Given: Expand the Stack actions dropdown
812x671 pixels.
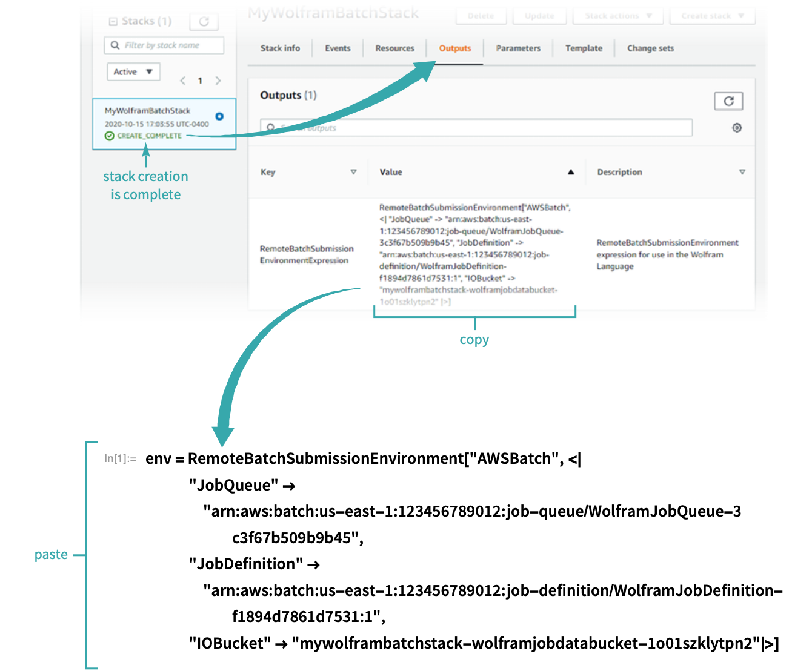Looking at the screenshot, I should [x=618, y=16].
